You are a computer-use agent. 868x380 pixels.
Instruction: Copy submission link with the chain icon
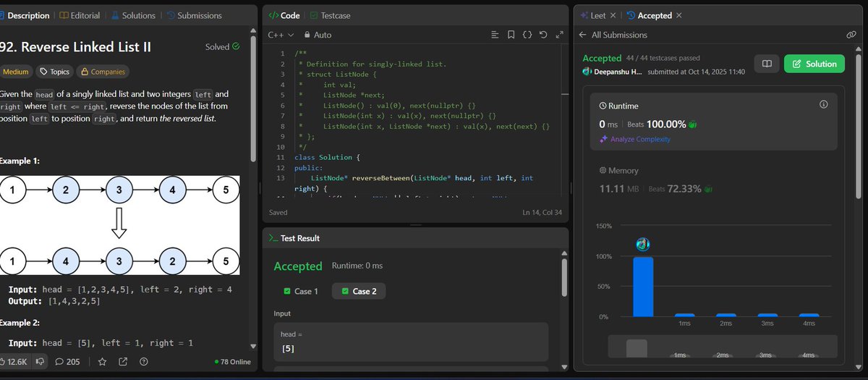pos(851,35)
